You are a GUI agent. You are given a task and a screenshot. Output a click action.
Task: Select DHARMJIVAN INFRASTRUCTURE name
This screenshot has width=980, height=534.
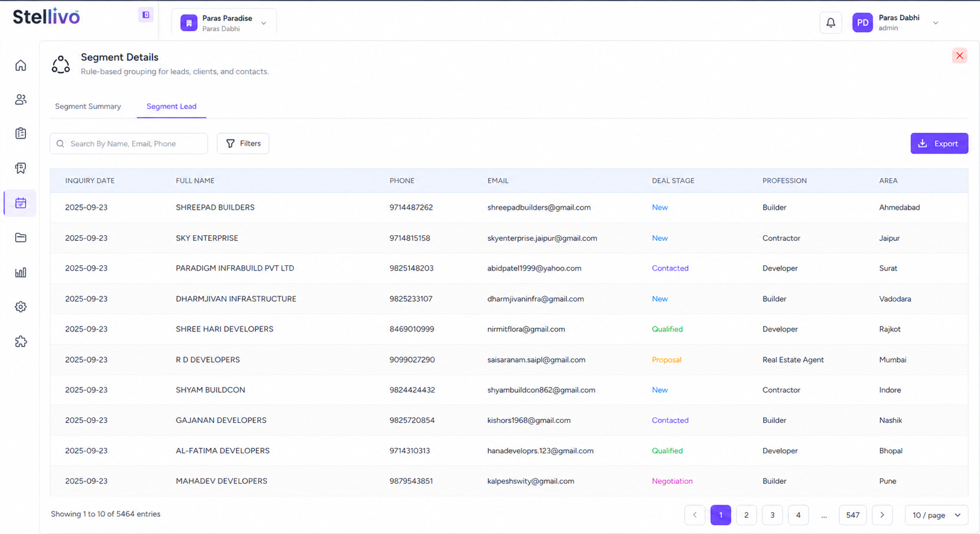tap(236, 299)
